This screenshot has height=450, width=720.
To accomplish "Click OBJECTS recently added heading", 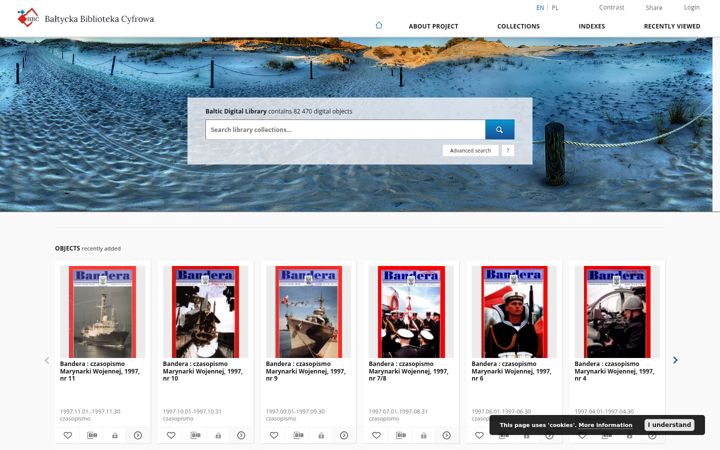I will tap(88, 248).
